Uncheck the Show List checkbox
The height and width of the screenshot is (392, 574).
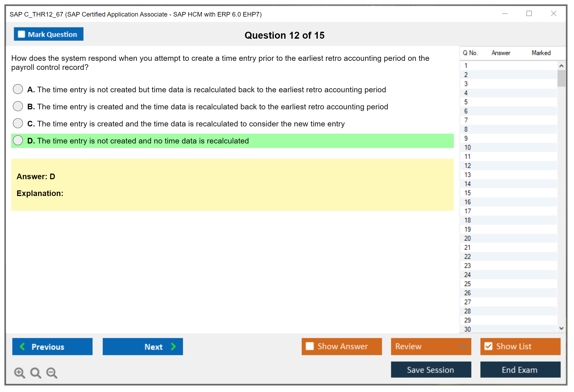pyautogui.click(x=488, y=346)
